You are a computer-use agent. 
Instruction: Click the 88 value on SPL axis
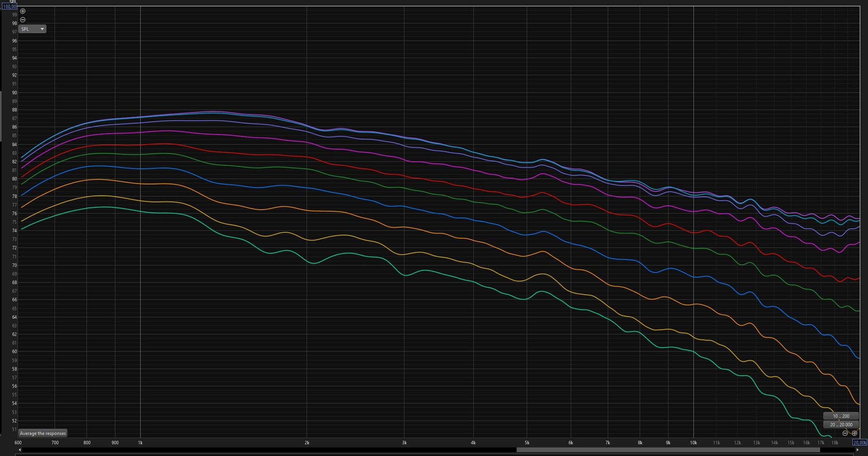pos(14,110)
